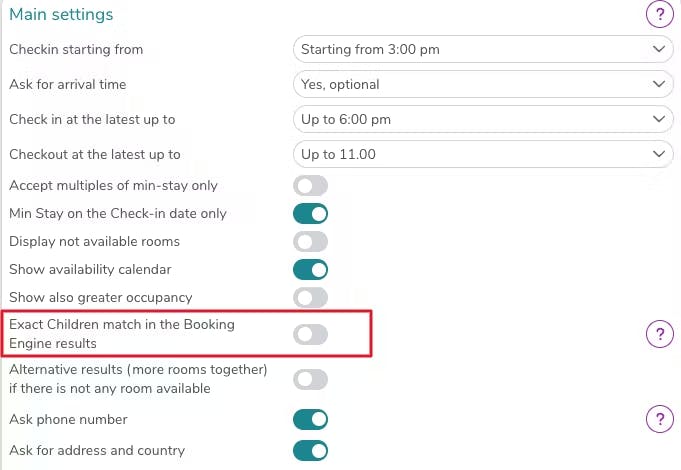Enable Show also greater occupancy
Viewport: 681px width, 470px height.
click(310, 297)
